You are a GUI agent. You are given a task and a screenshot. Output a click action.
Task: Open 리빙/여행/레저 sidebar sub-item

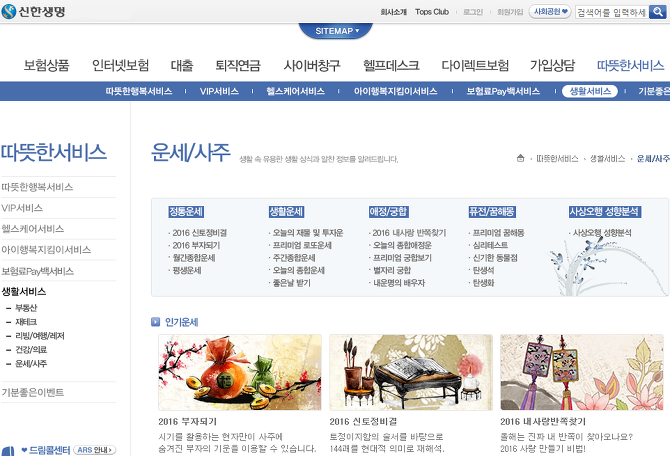pyautogui.click(x=40, y=336)
